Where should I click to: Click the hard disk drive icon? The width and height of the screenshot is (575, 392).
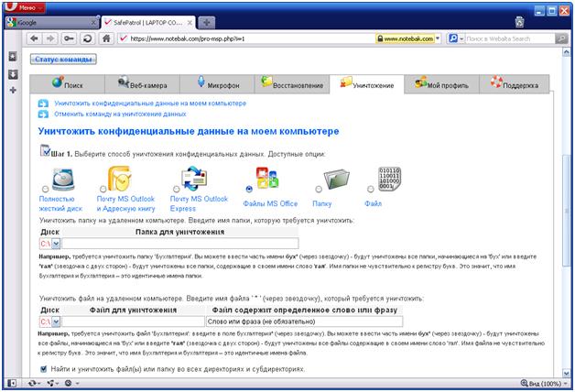click(x=63, y=179)
